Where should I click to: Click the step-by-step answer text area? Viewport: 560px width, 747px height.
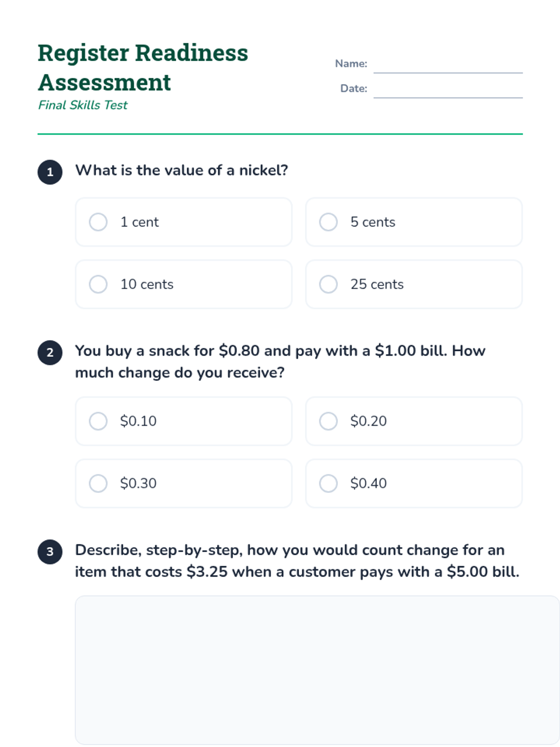tap(317, 669)
